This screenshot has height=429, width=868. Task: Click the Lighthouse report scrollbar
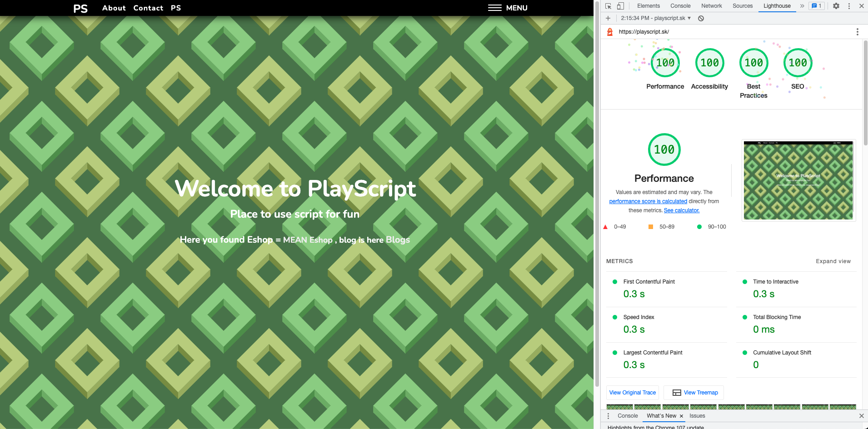865,93
